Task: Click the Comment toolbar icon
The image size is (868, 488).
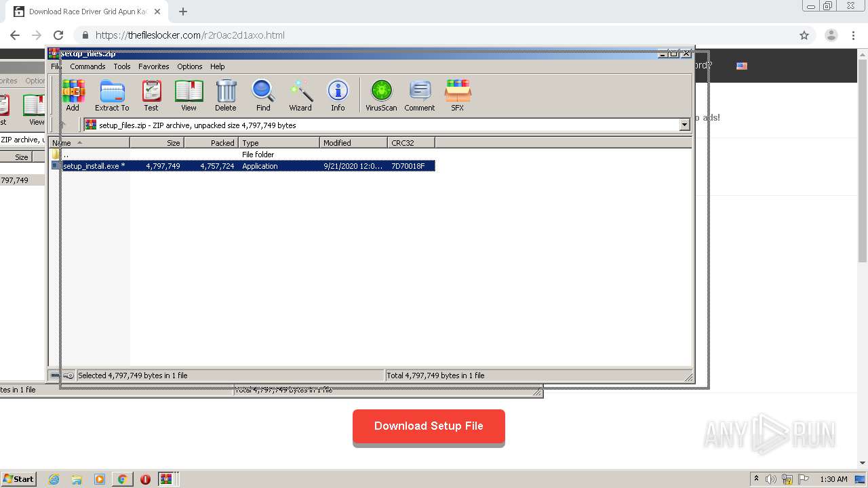Action: (x=420, y=95)
